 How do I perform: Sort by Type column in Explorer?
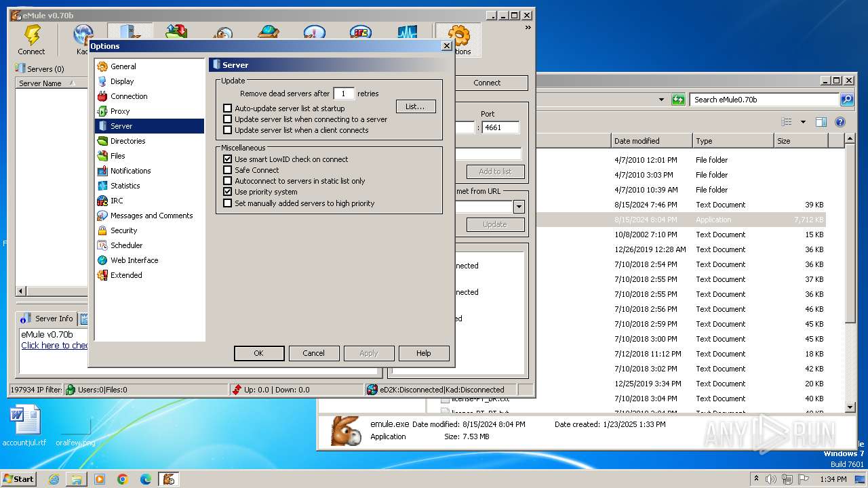[734, 141]
